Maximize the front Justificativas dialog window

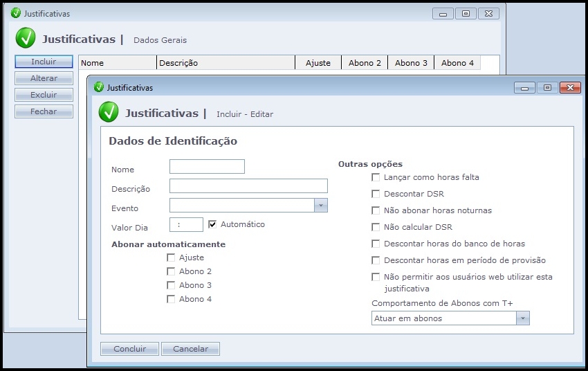tap(547, 88)
